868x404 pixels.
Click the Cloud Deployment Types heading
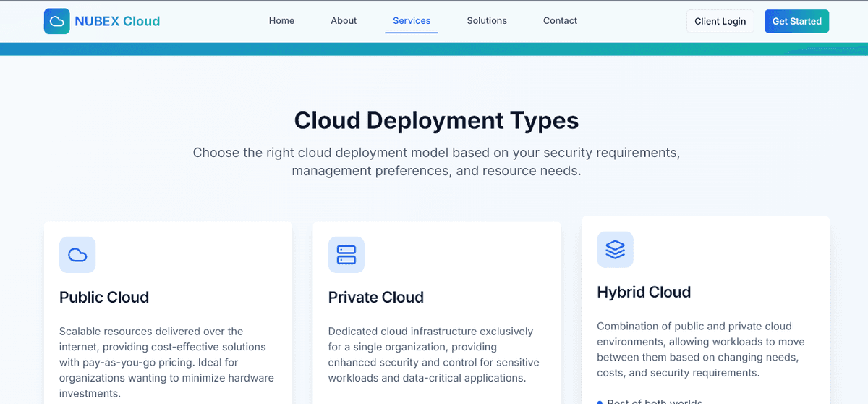tap(436, 120)
